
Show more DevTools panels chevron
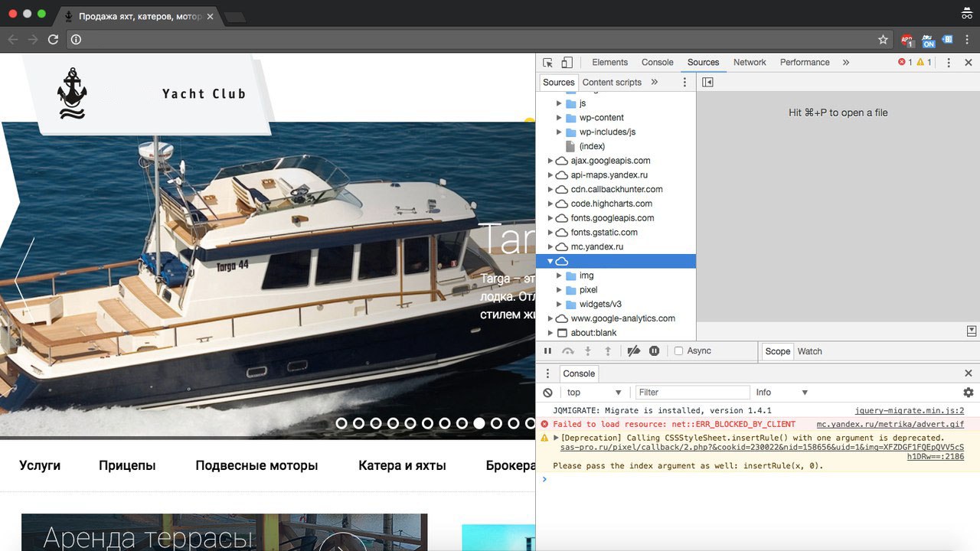click(846, 63)
